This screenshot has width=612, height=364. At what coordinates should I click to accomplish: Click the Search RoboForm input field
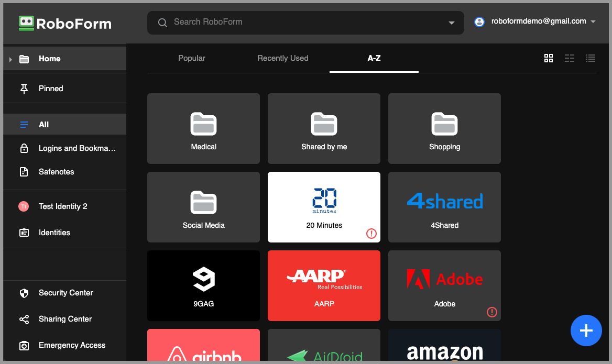point(305,23)
